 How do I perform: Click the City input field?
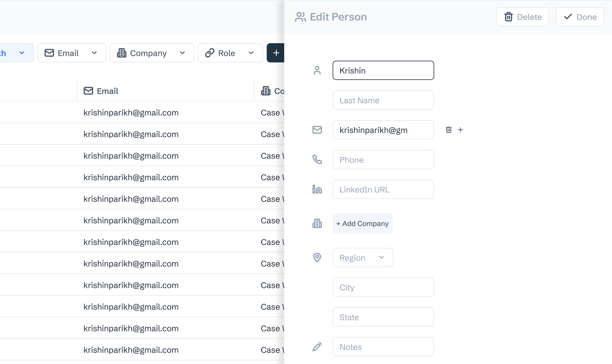(x=383, y=287)
